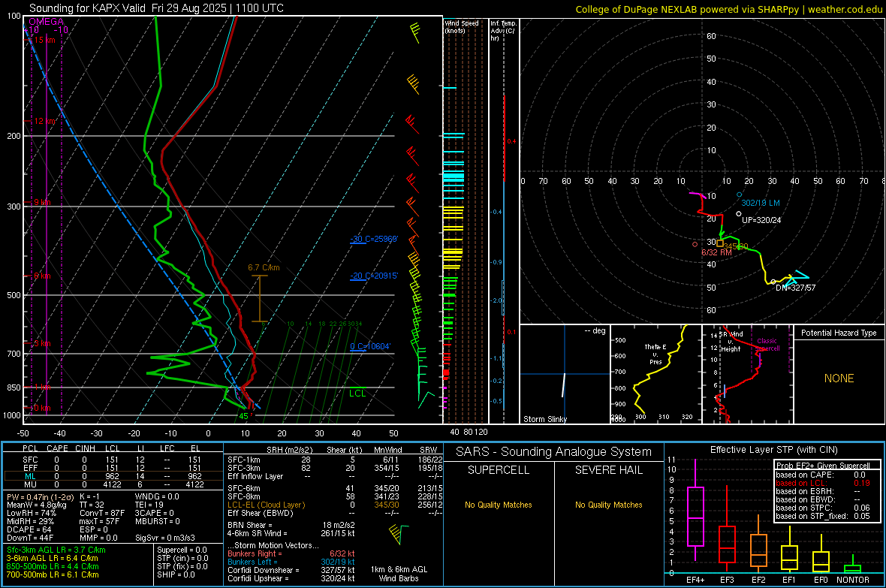Click the SHIP = 0.0 value
Viewport: 886px width, 588px height.
[x=176, y=575]
